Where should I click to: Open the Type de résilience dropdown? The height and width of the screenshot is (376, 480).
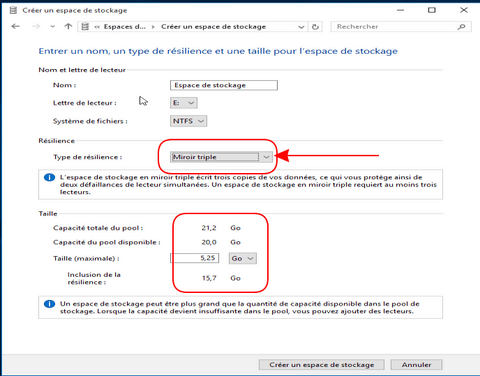click(x=221, y=157)
